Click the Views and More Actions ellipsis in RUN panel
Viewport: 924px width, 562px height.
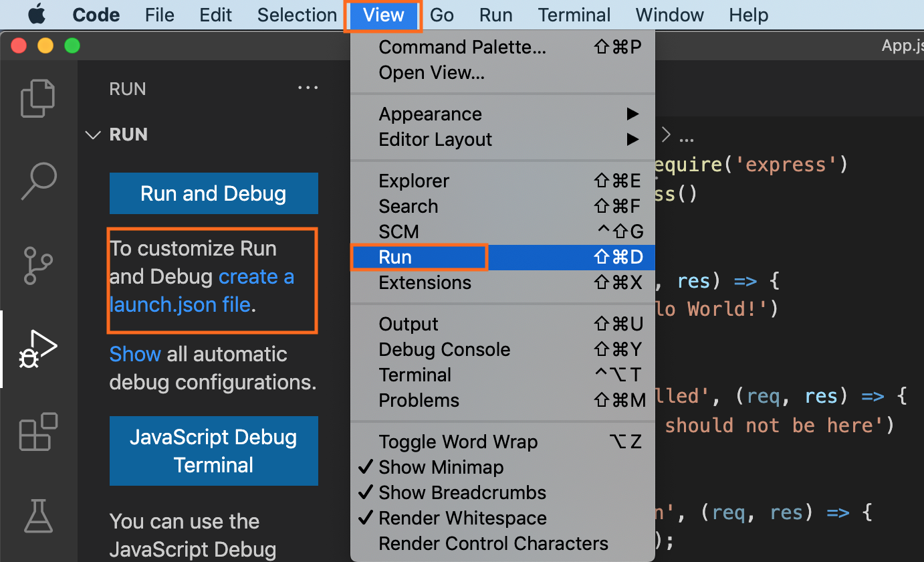(x=308, y=88)
